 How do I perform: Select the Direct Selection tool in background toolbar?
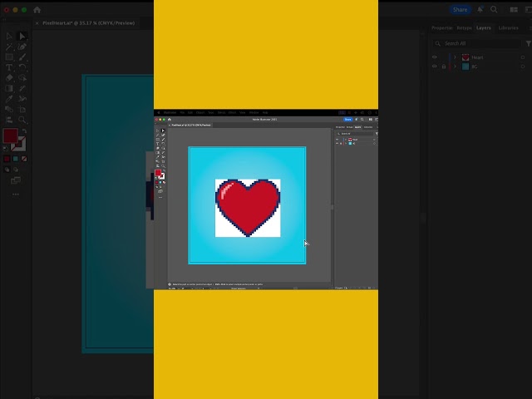point(22,36)
